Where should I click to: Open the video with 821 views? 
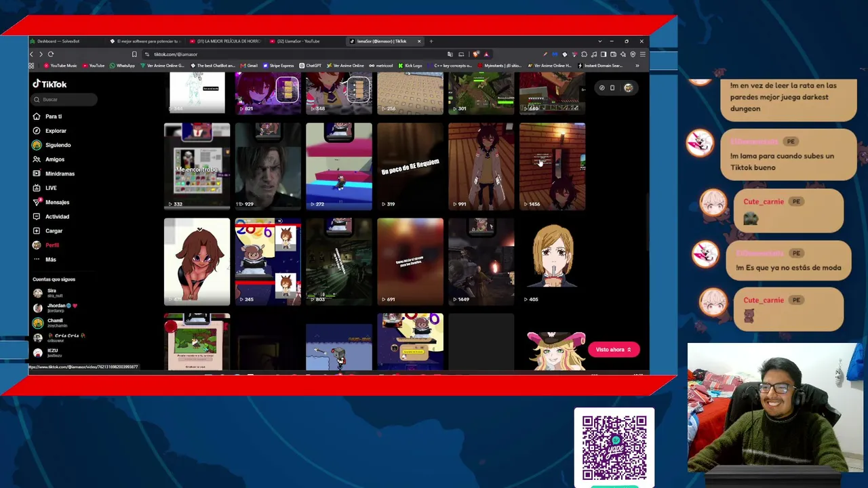coord(268,93)
